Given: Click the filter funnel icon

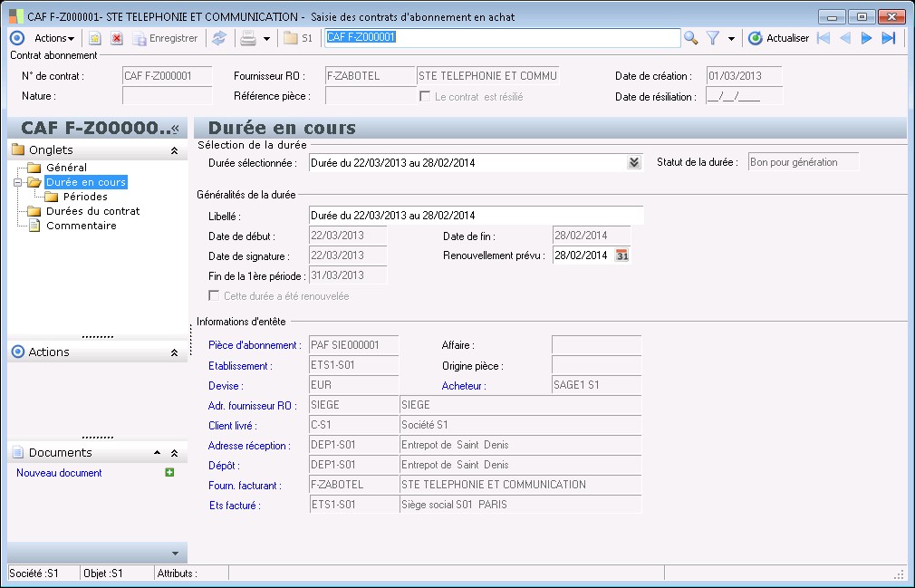Looking at the screenshot, I should (713, 38).
